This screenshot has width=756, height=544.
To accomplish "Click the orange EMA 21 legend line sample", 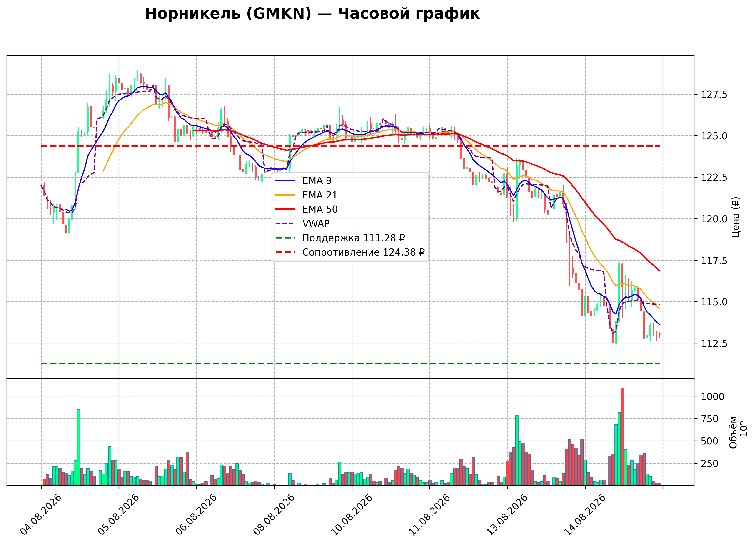I will pyautogui.click(x=286, y=195).
